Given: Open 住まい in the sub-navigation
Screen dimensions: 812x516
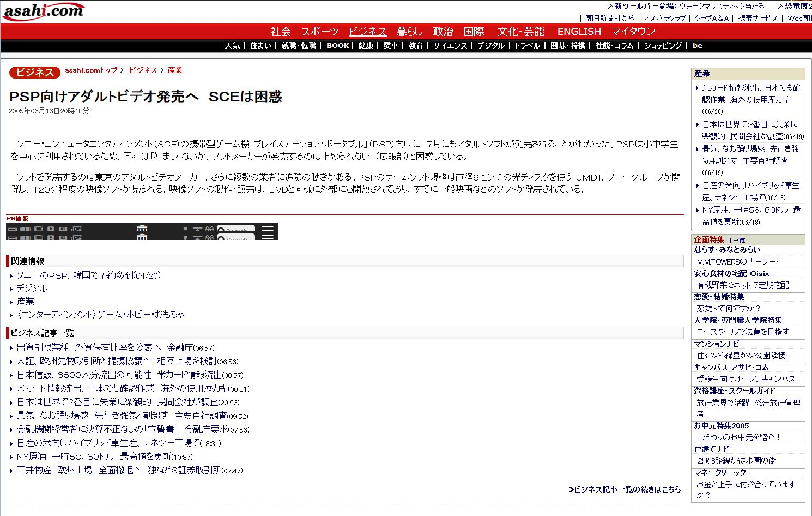Looking at the screenshot, I should (260, 46).
